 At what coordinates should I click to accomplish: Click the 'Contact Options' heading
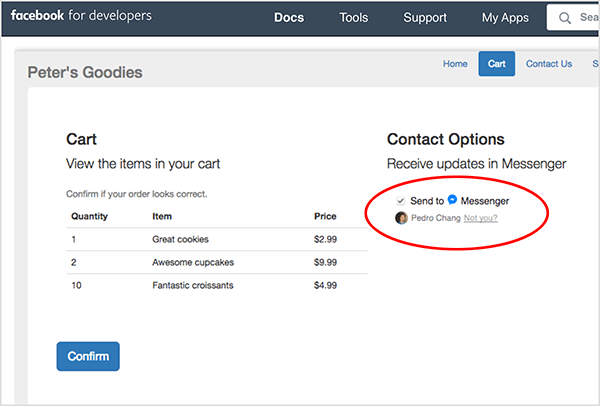445,139
